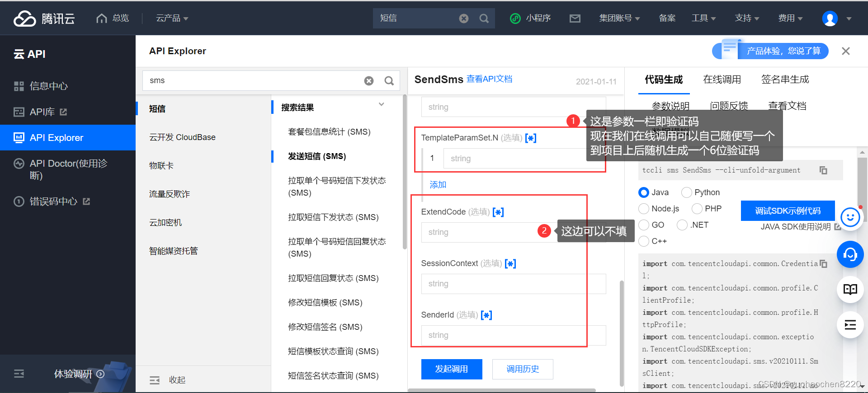Viewport: 868px width, 393px height.
Task: Click 调试SDK示例代码 button
Action: [788, 211]
